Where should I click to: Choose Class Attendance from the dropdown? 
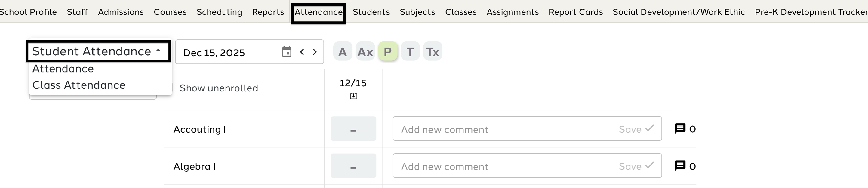pos(79,85)
